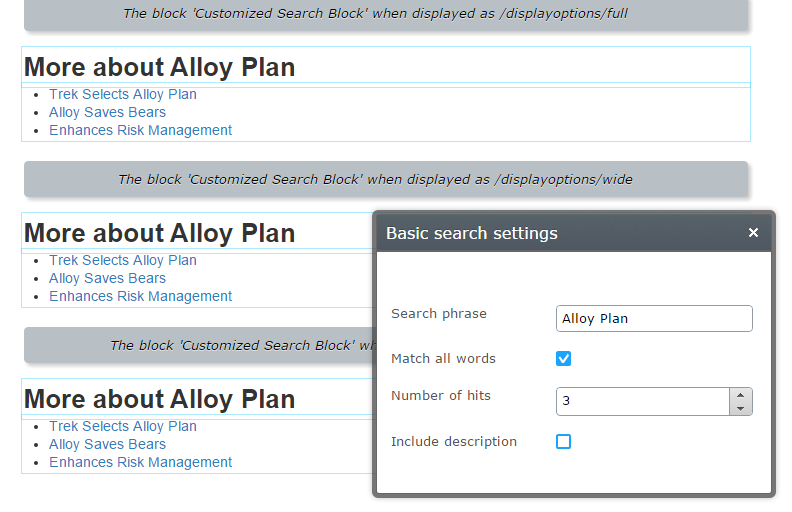This screenshot has height=512, width=792.
Task: Open Enhances Risk Management under the /displayoptions/full banner
Action: 140,130
